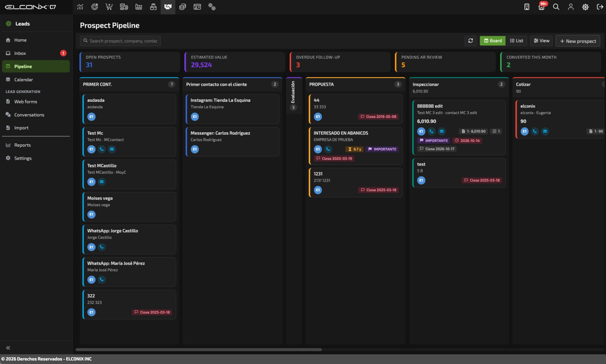Focus the Search prospect input field
This screenshot has height=364, width=606.
pyautogui.click(x=120, y=41)
